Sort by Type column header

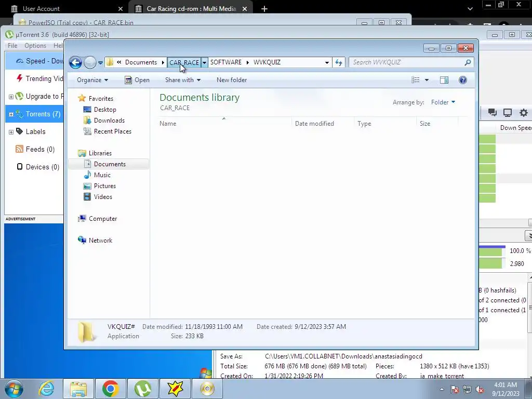[385, 124]
